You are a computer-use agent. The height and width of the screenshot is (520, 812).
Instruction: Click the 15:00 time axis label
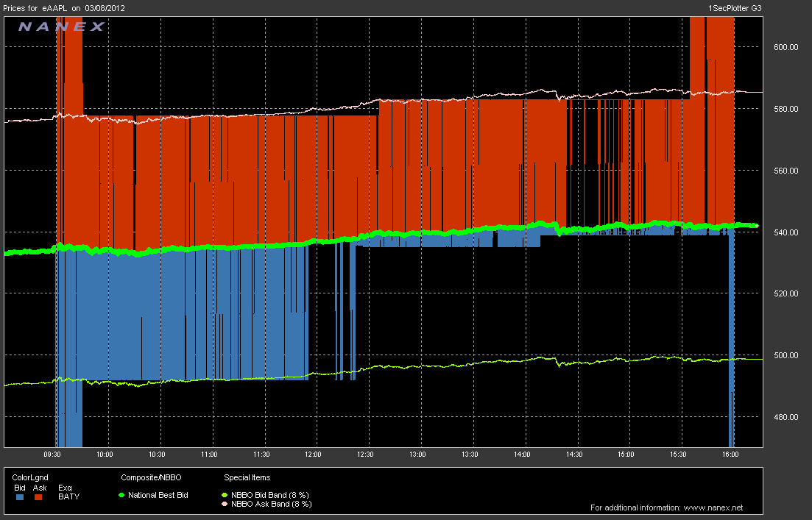point(626,455)
